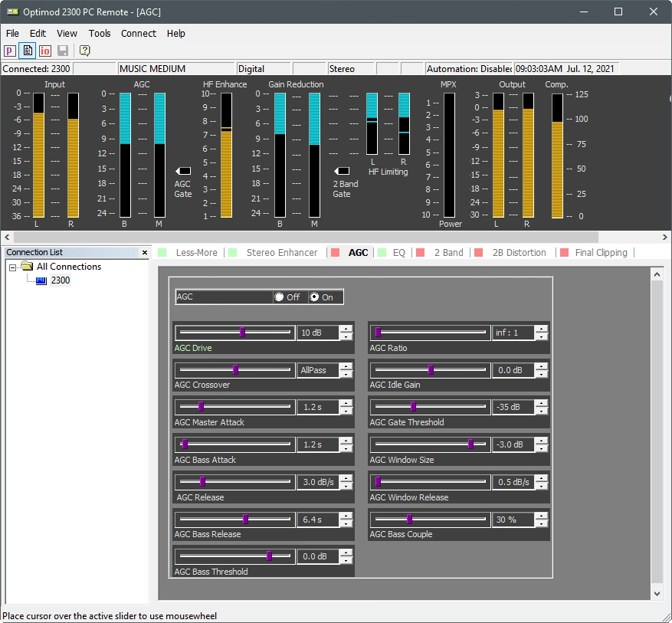
Task: Increase AGC Window Release with up arrow
Action: [x=542, y=477]
